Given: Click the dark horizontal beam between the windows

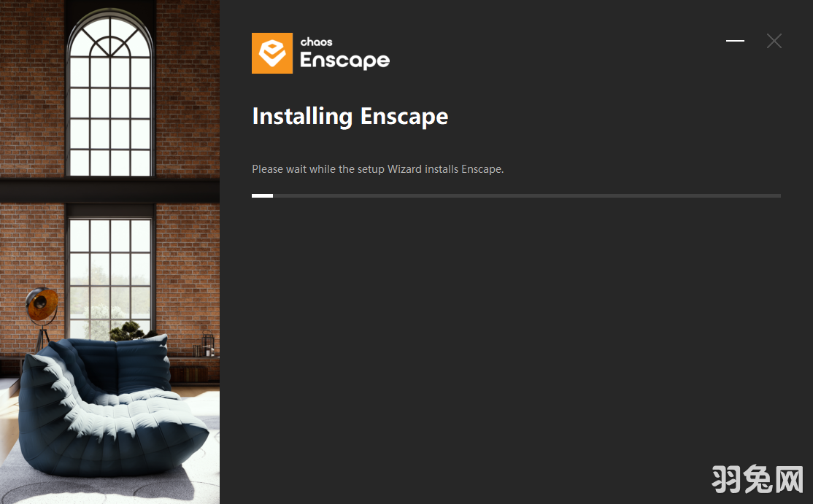Looking at the screenshot, I should coord(110,190).
